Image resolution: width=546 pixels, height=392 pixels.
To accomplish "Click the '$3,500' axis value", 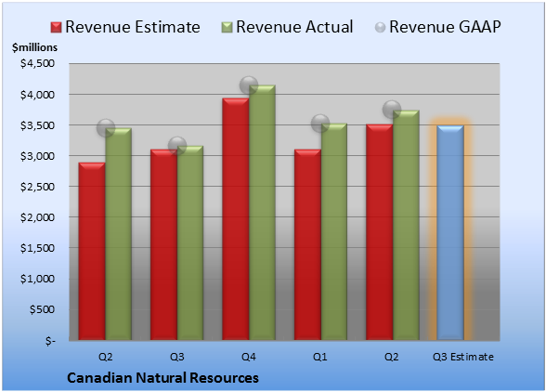I will [x=37, y=125].
